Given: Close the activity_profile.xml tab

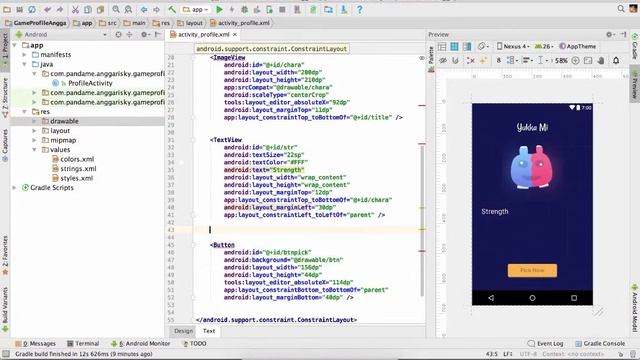Looking at the screenshot, I should pos(235,35).
